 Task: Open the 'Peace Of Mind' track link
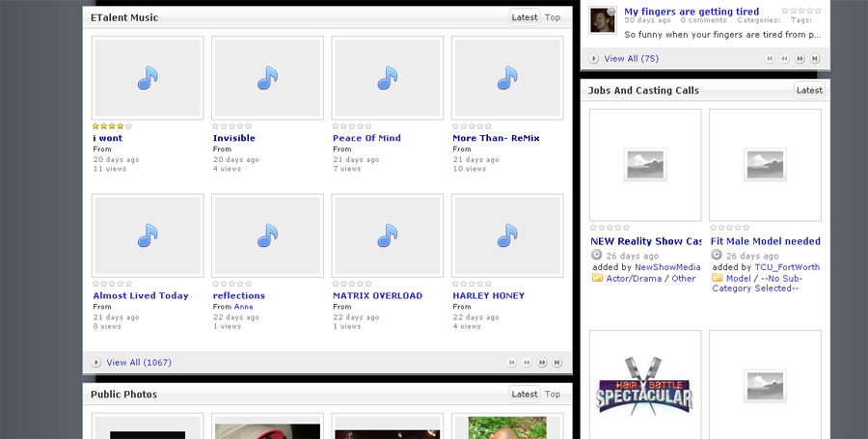pyautogui.click(x=366, y=138)
